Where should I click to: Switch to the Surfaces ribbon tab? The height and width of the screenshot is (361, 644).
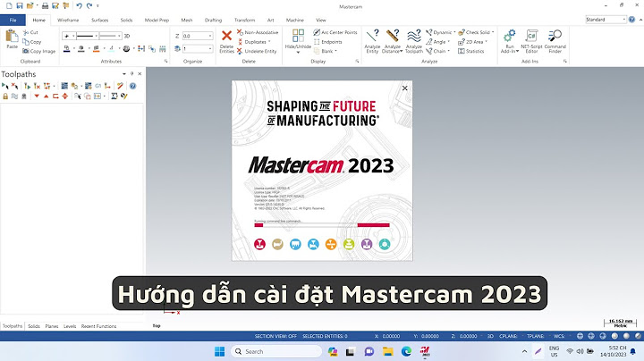[x=100, y=20]
